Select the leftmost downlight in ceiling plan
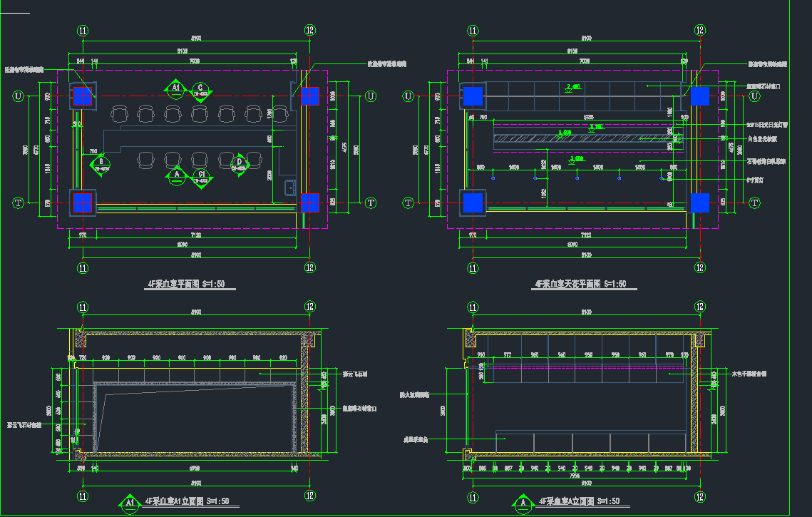Screen dimensions: 812x517 click(494, 178)
